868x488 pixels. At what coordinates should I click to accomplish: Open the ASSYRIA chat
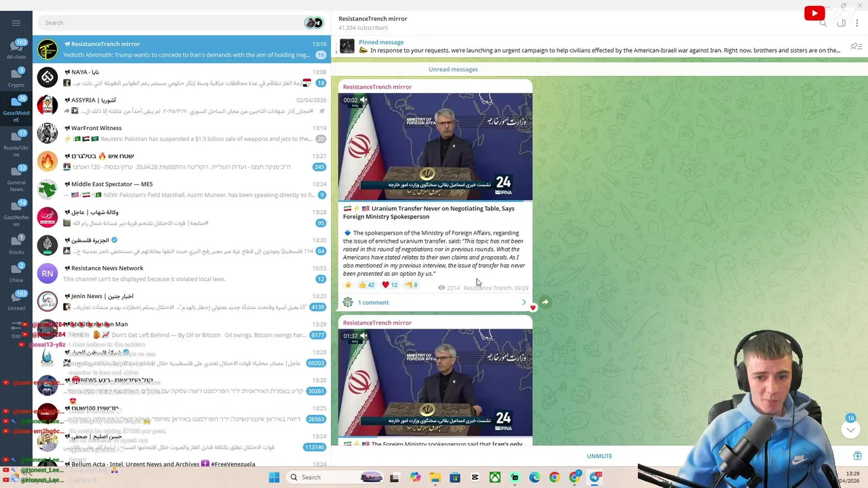coord(182,105)
